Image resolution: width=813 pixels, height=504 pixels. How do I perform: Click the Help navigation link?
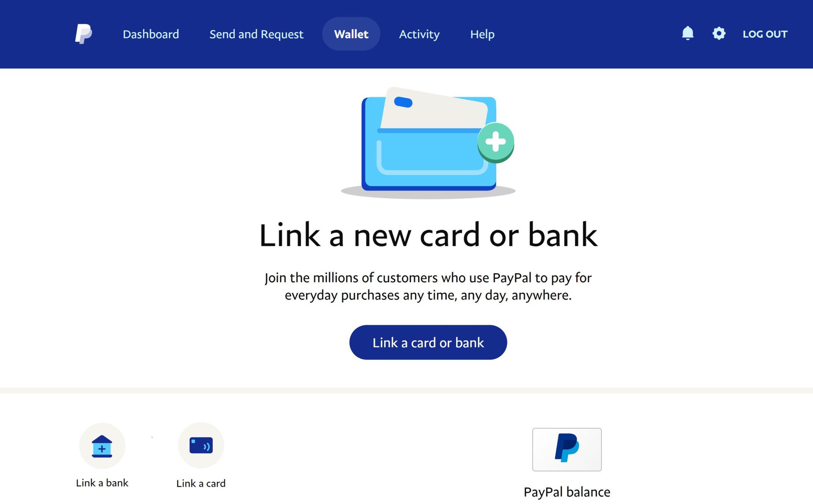pyautogui.click(x=482, y=34)
